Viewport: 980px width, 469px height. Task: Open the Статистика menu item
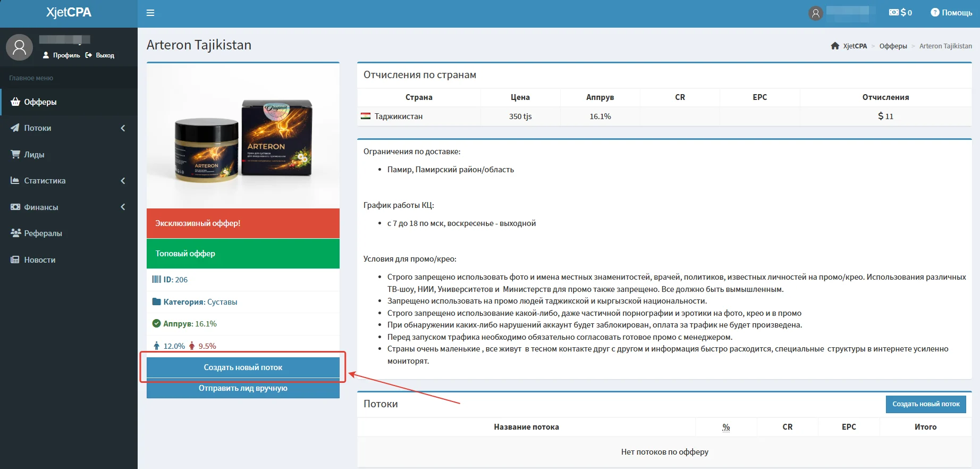(x=69, y=181)
